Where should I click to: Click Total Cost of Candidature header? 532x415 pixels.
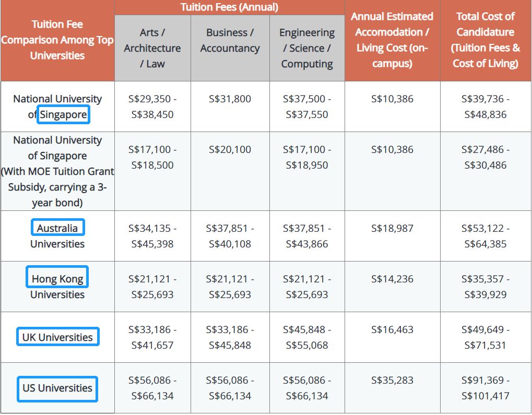click(486, 40)
